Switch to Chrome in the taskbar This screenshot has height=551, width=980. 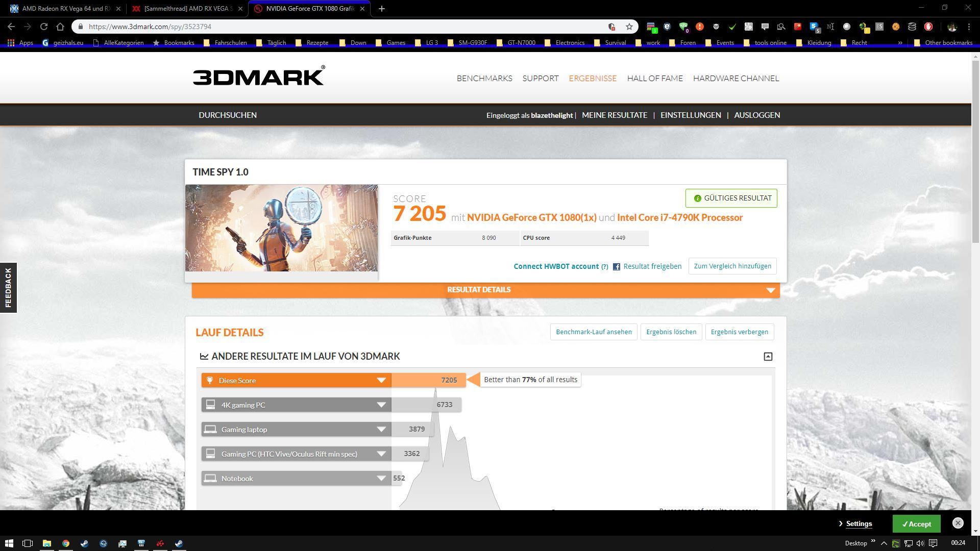[x=65, y=543]
